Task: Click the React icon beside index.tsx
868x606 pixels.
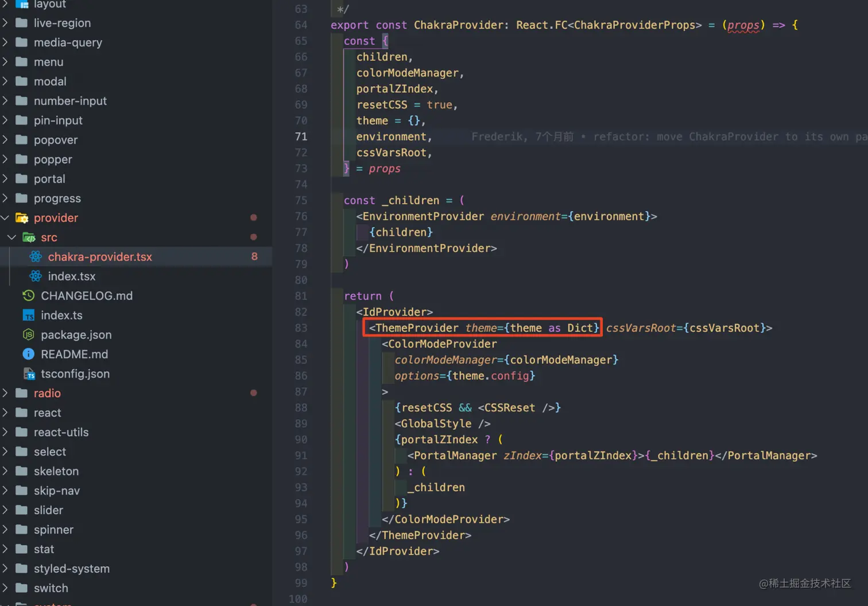Action: pyautogui.click(x=36, y=277)
